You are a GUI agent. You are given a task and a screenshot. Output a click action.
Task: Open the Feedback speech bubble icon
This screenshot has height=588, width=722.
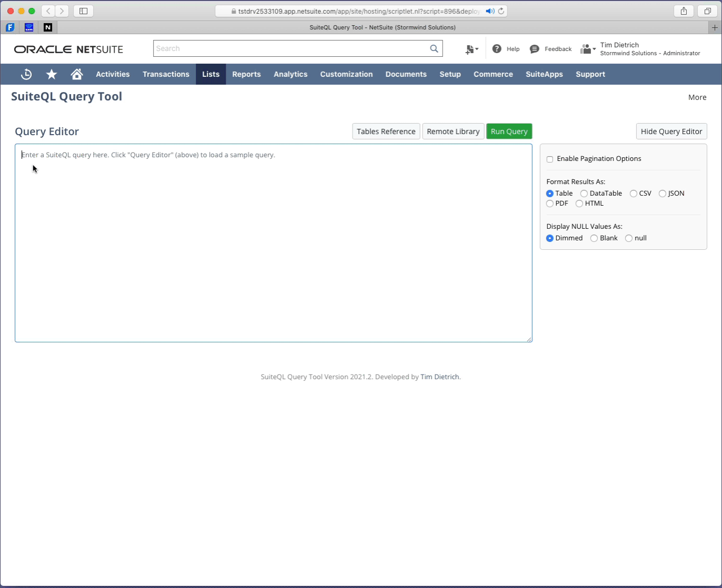click(535, 49)
